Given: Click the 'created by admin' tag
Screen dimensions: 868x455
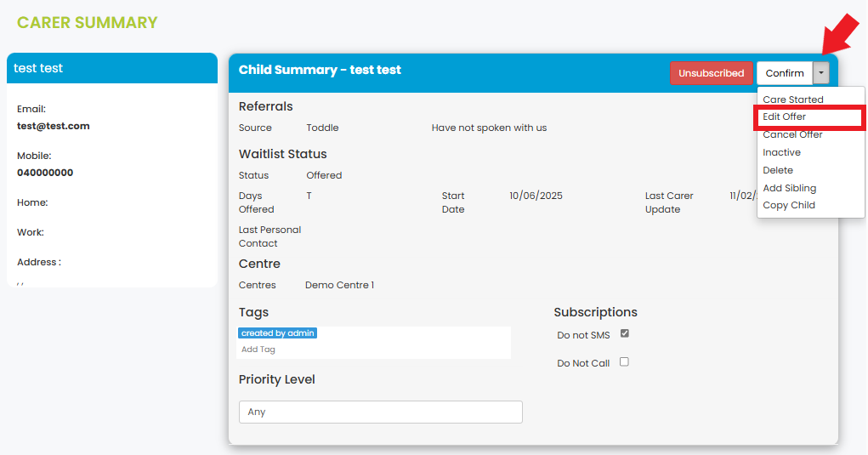Looking at the screenshot, I should (x=277, y=333).
